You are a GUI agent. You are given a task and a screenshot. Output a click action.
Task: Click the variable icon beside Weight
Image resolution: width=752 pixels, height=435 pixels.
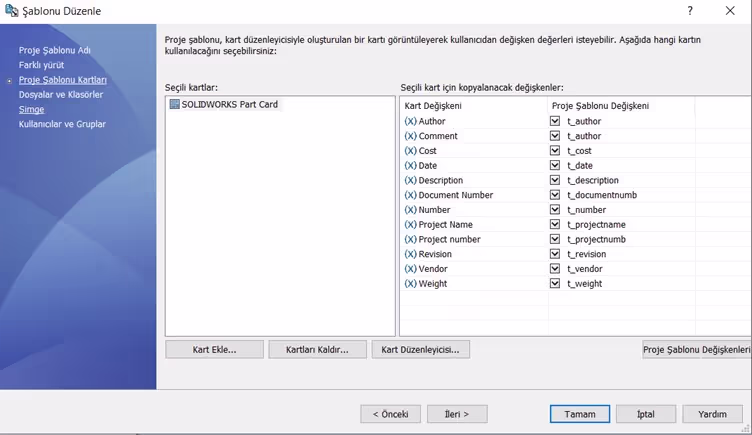(411, 283)
